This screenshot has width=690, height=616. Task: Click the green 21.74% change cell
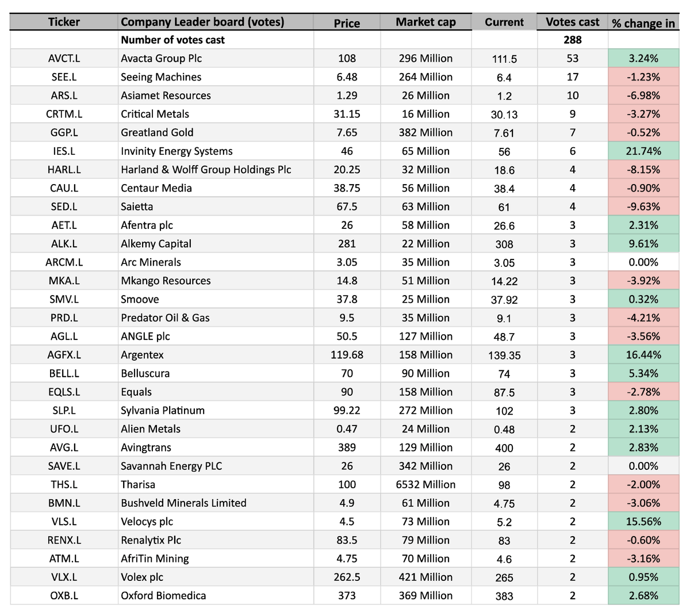pyautogui.click(x=643, y=151)
